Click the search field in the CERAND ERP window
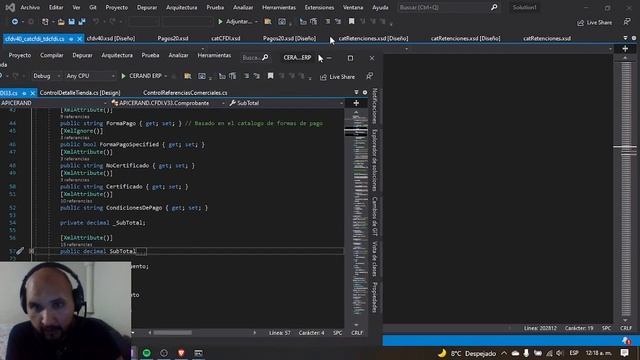Screen dimensions: 640x360 [x=255, y=58]
